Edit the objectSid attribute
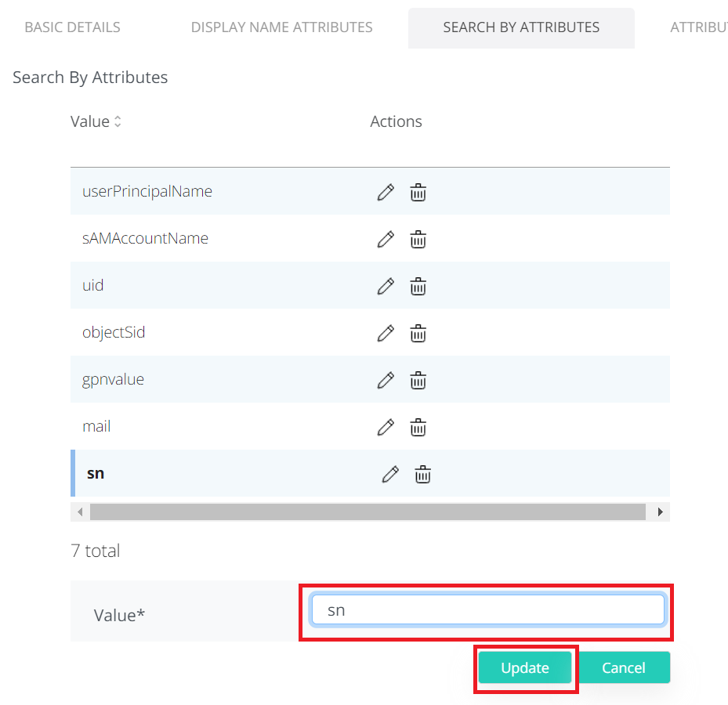Screen dimensions: 728x705 click(x=385, y=333)
